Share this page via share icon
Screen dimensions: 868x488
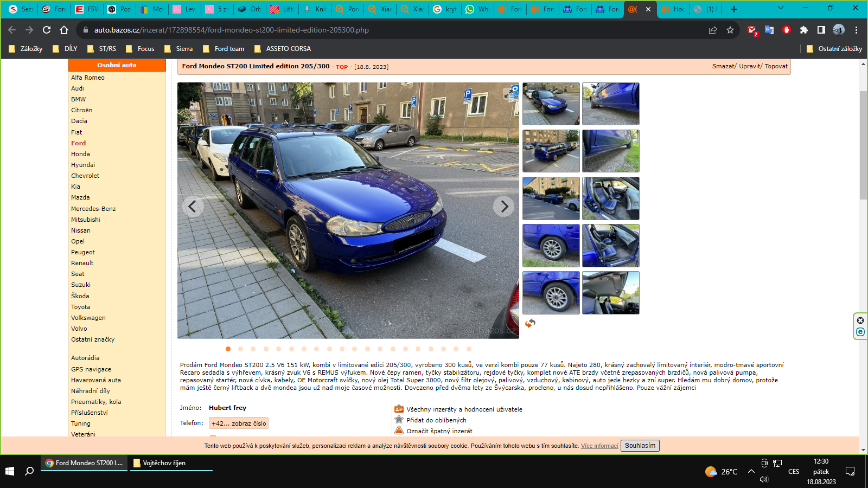pos(713,30)
